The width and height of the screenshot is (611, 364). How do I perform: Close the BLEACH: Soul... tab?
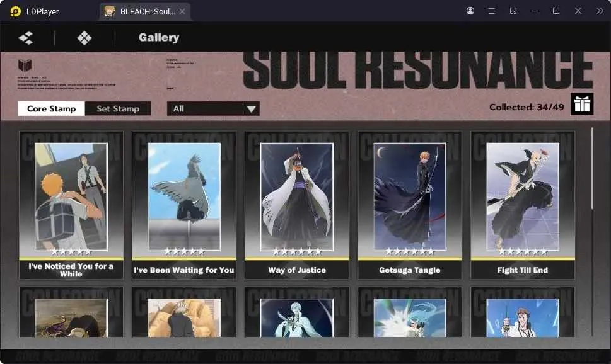pyautogui.click(x=182, y=12)
